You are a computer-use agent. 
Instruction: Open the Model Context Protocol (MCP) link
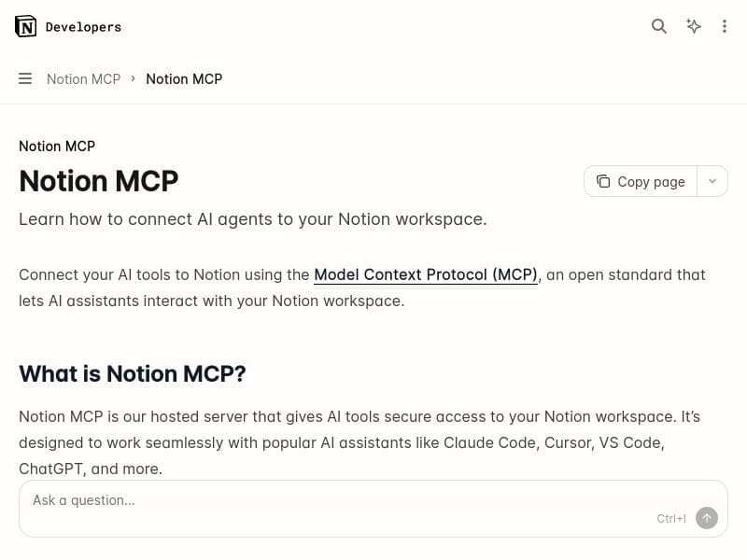(425, 274)
